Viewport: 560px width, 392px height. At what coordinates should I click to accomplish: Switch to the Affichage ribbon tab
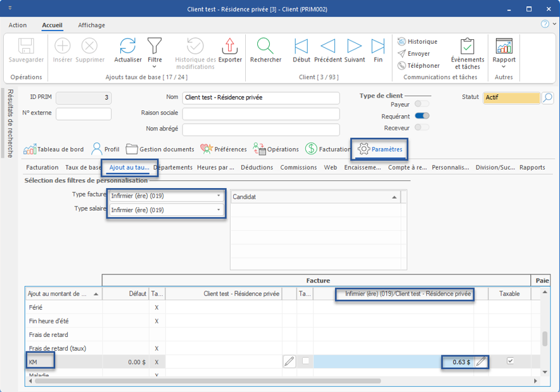[91, 25]
